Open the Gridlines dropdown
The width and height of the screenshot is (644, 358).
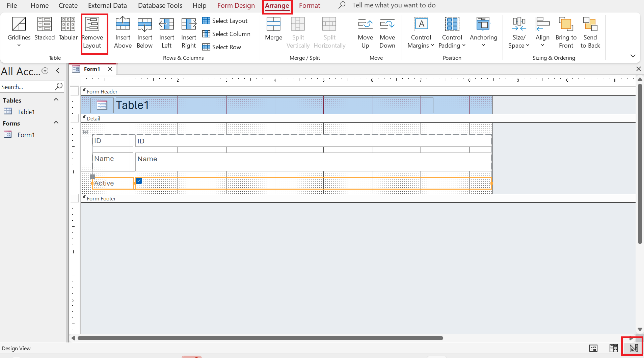click(x=19, y=32)
